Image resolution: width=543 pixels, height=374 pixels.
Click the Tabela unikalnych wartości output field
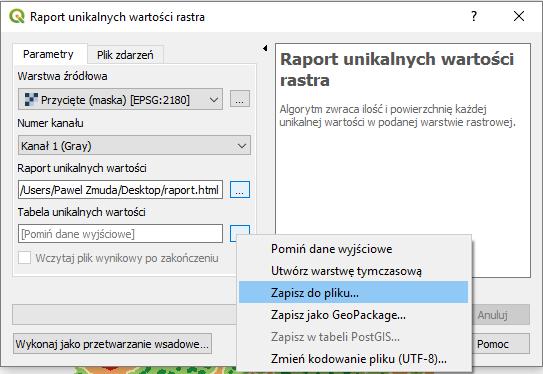[x=120, y=234]
